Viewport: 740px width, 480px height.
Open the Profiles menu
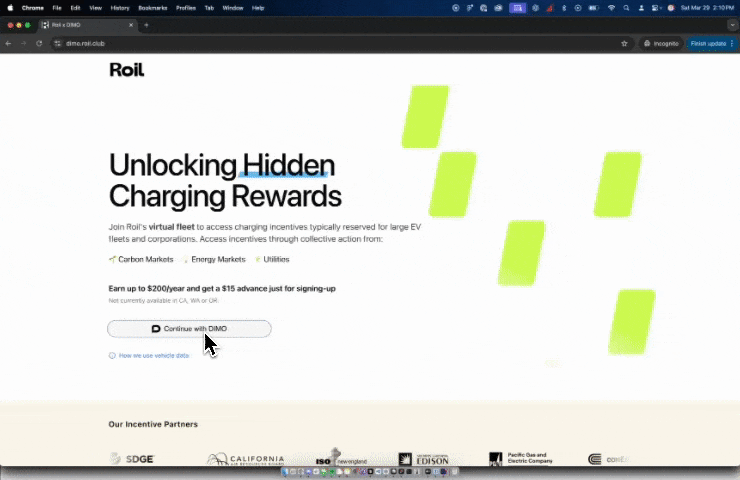[185, 8]
